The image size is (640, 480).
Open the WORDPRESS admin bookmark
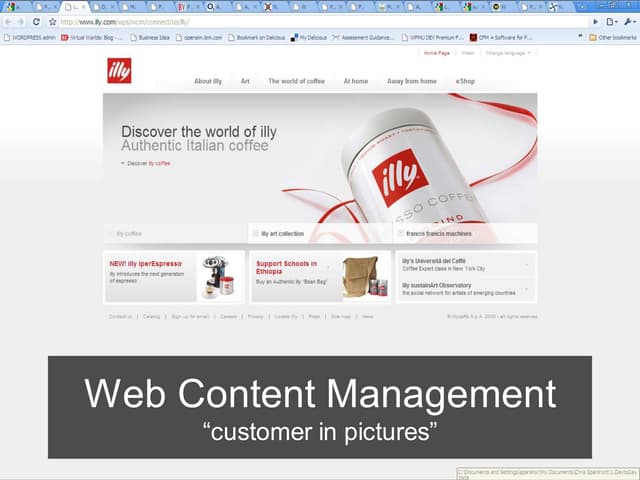[x=30, y=37]
